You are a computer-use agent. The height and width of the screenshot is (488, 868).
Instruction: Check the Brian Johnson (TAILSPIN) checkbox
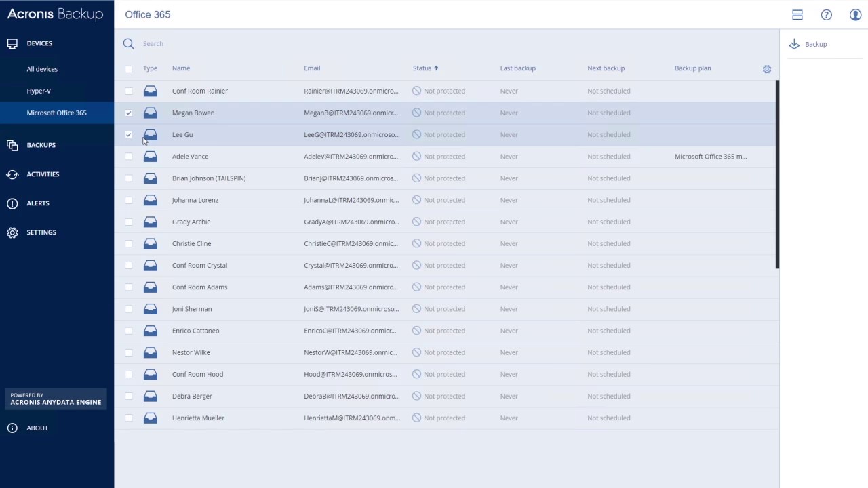(x=128, y=178)
